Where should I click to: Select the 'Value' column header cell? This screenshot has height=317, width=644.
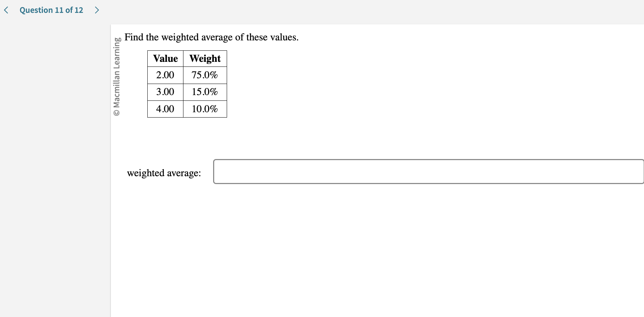coord(165,58)
